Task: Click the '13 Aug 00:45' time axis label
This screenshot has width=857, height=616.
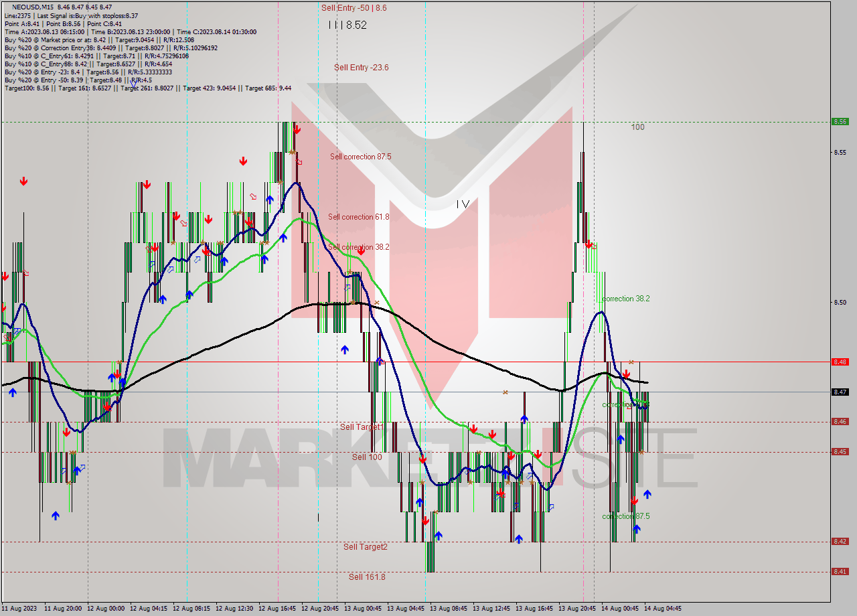Action: pos(363,609)
